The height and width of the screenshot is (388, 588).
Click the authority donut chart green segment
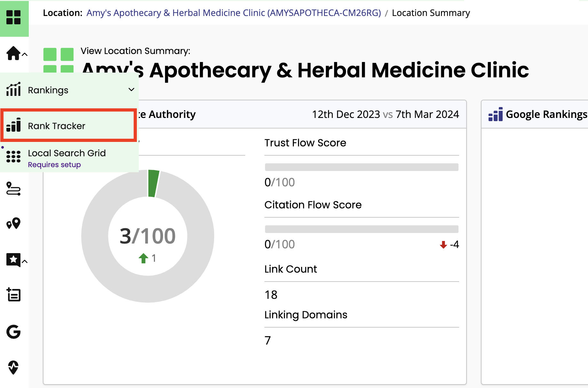[153, 183]
